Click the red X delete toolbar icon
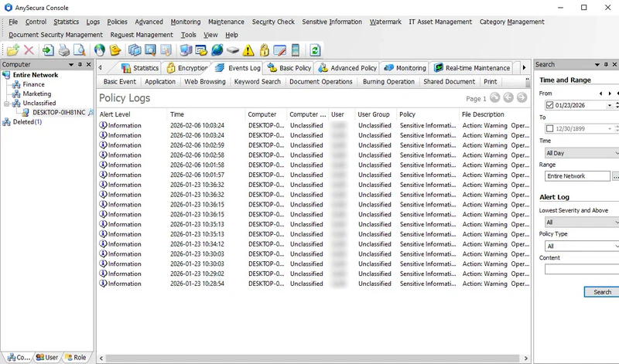The height and width of the screenshot is (364, 619). pyautogui.click(x=29, y=50)
